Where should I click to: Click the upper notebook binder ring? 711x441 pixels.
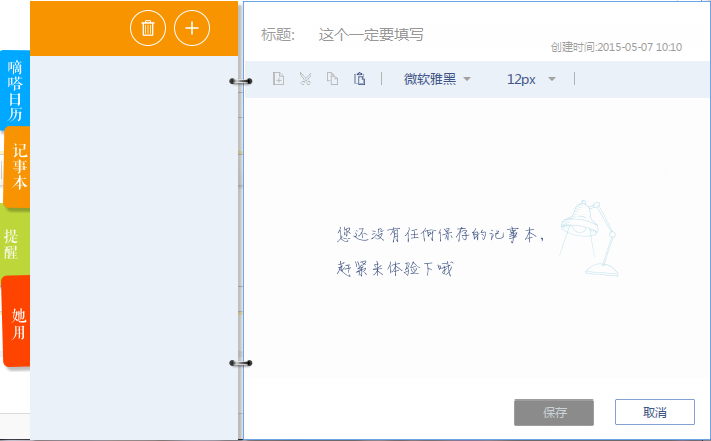tap(240, 80)
